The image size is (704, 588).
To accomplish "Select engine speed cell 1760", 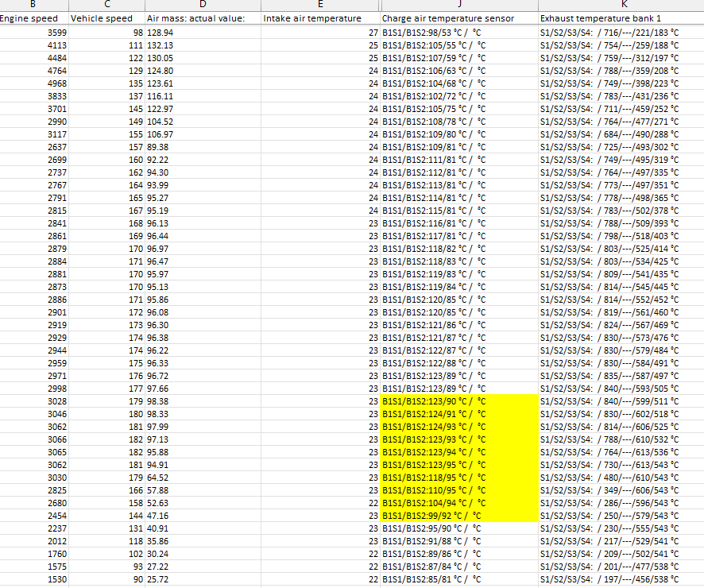I will (x=34, y=554).
